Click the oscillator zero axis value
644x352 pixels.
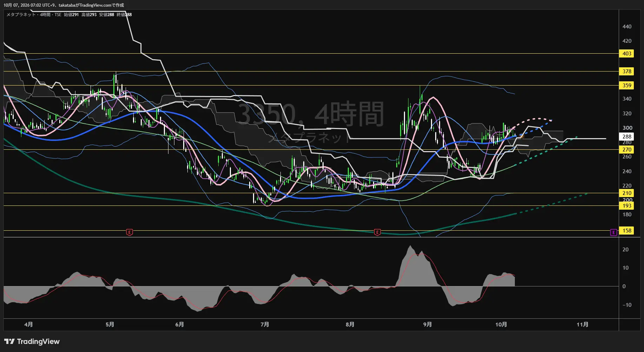[624, 286]
